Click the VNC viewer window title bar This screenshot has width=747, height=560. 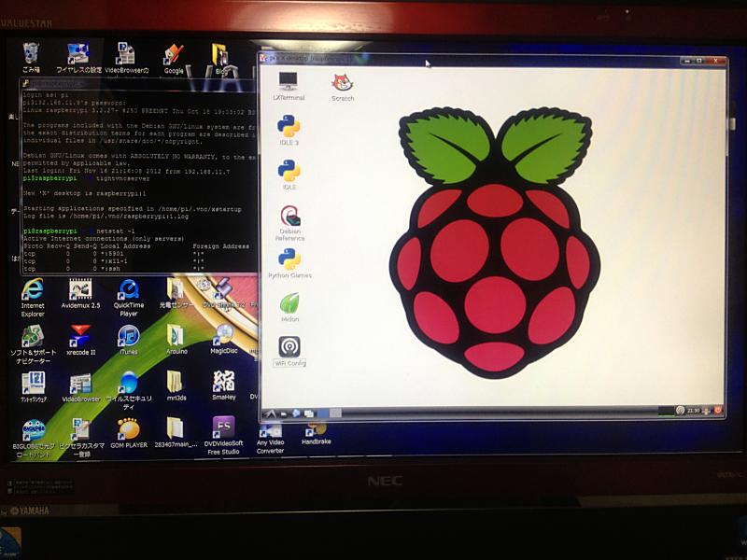tap(470, 59)
